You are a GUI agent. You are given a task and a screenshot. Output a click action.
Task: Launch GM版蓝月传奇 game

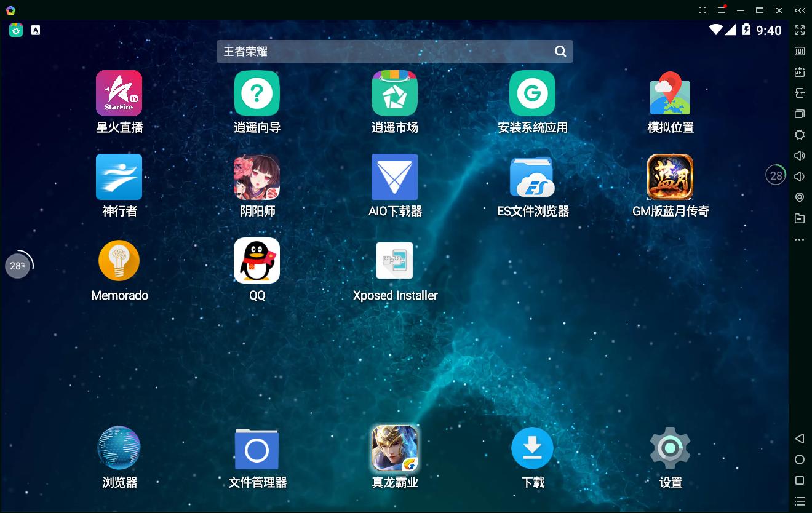[x=671, y=177]
